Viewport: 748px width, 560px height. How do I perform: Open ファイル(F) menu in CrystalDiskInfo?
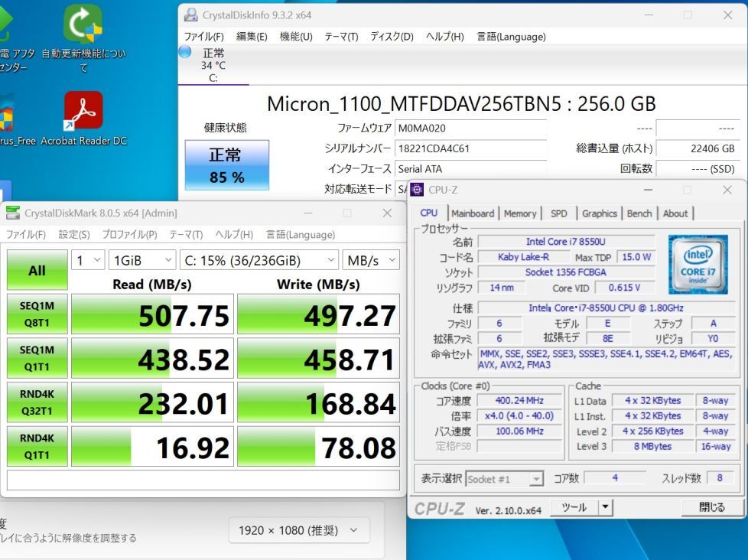click(x=203, y=37)
